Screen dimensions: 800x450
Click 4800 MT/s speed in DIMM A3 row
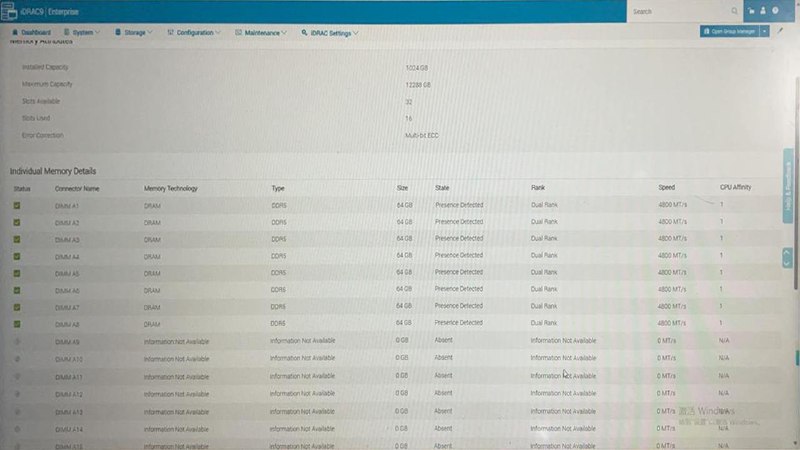[x=672, y=238]
